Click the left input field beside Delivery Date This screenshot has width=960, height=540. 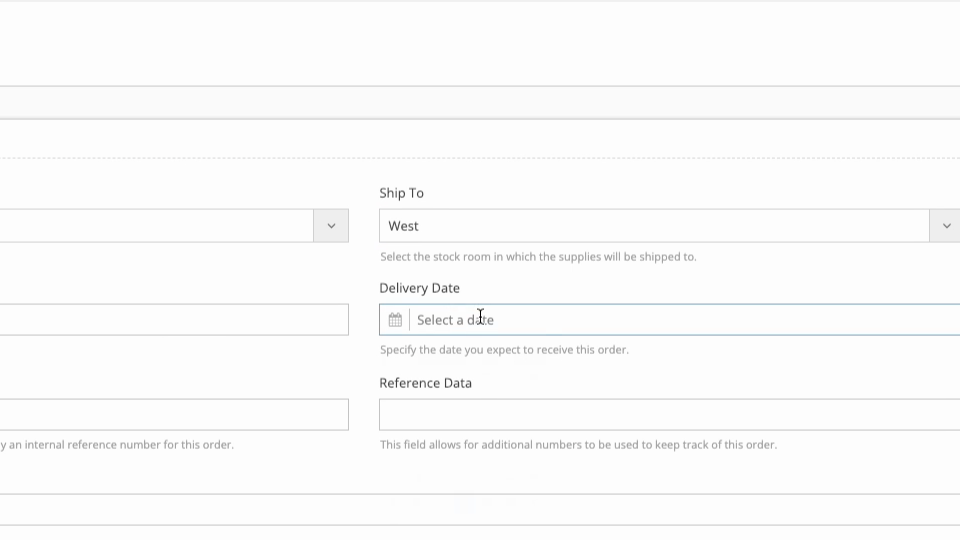pos(174,320)
